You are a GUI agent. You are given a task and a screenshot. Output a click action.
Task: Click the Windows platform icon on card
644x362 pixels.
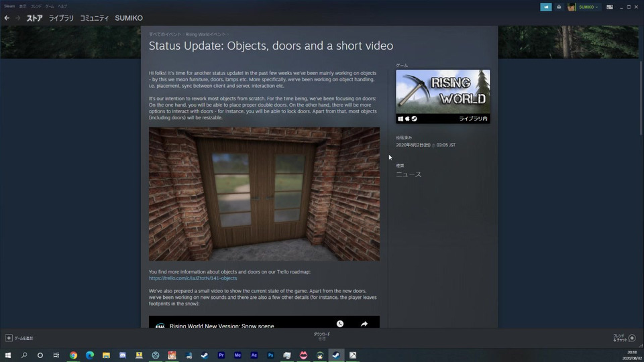coord(400,119)
